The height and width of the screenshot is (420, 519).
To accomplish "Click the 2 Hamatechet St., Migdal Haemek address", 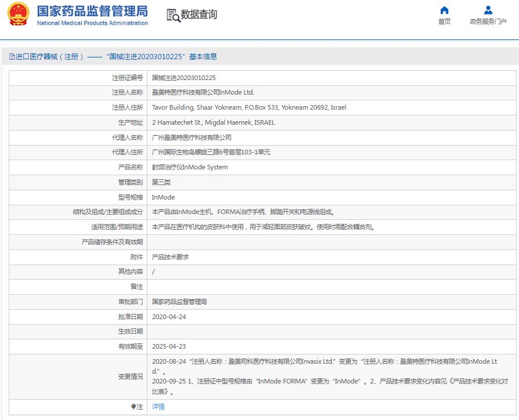I will tap(213, 122).
